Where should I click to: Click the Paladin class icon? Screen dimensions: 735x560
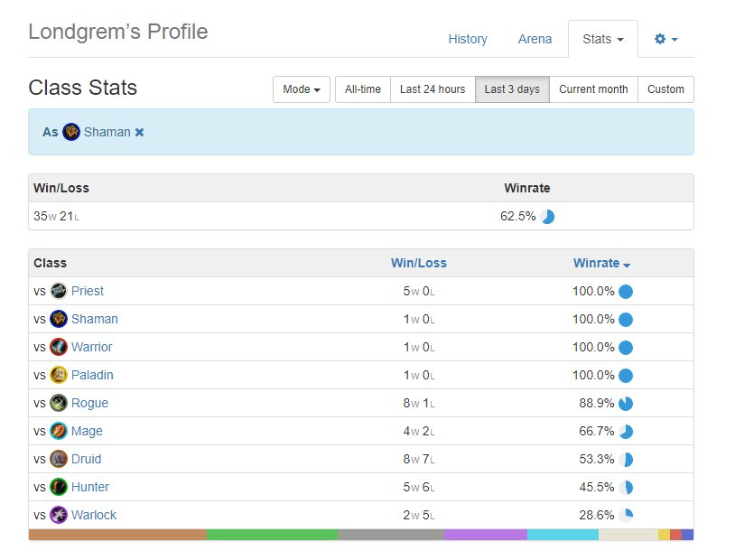pyautogui.click(x=59, y=375)
